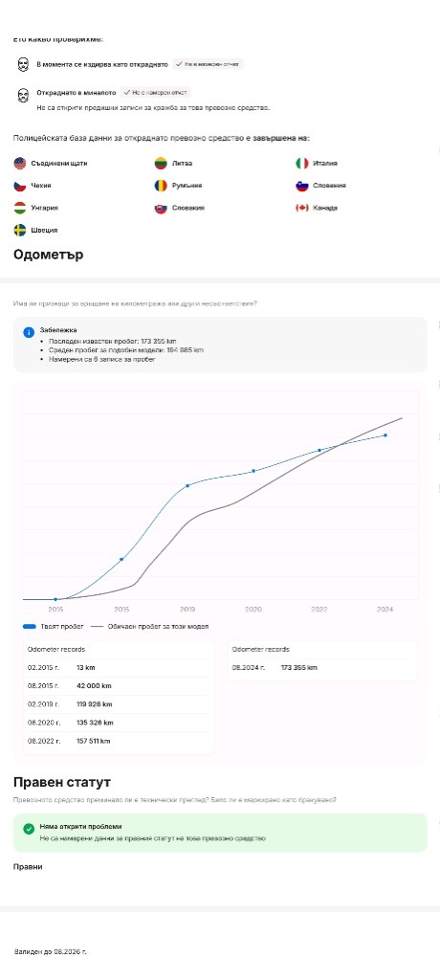Click the blue info icon by Забележка

tap(28, 332)
